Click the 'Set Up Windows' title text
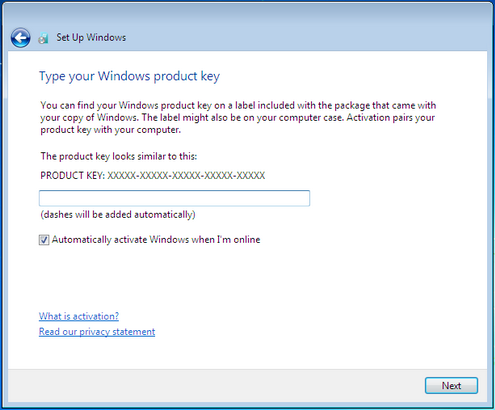 tap(91, 37)
